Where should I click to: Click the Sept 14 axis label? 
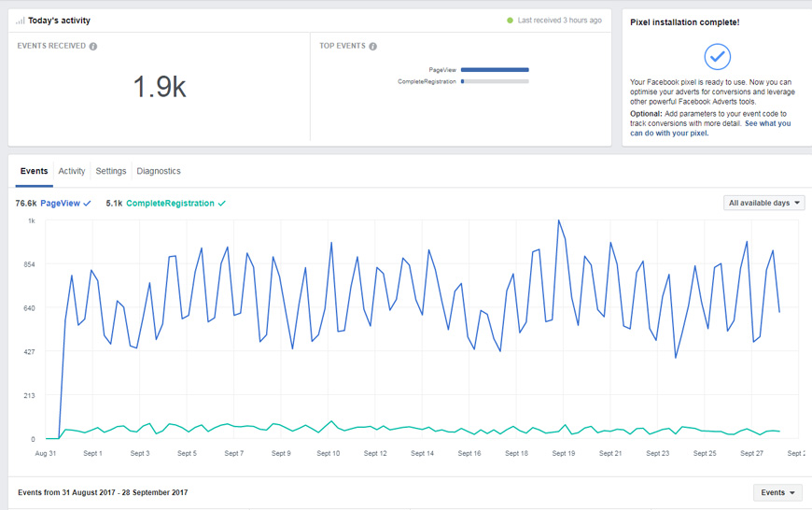tap(422, 453)
